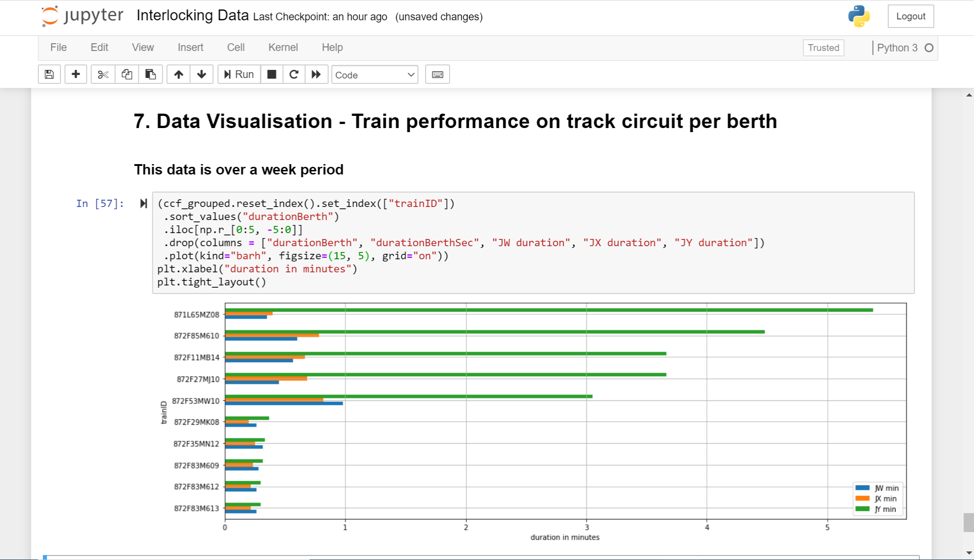The width and height of the screenshot is (974, 560).
Task: Open the Cell menu
Action: pos(235,47)
